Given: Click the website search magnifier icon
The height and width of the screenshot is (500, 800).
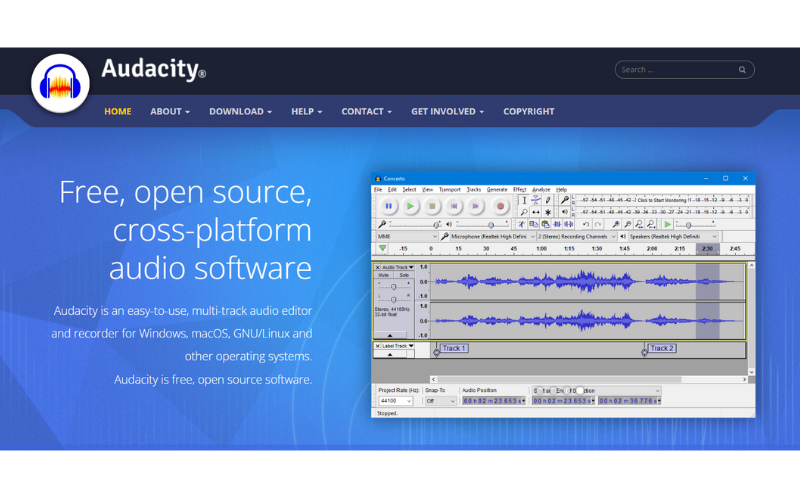Looking at the screenshot, I should tap(742, 70).
